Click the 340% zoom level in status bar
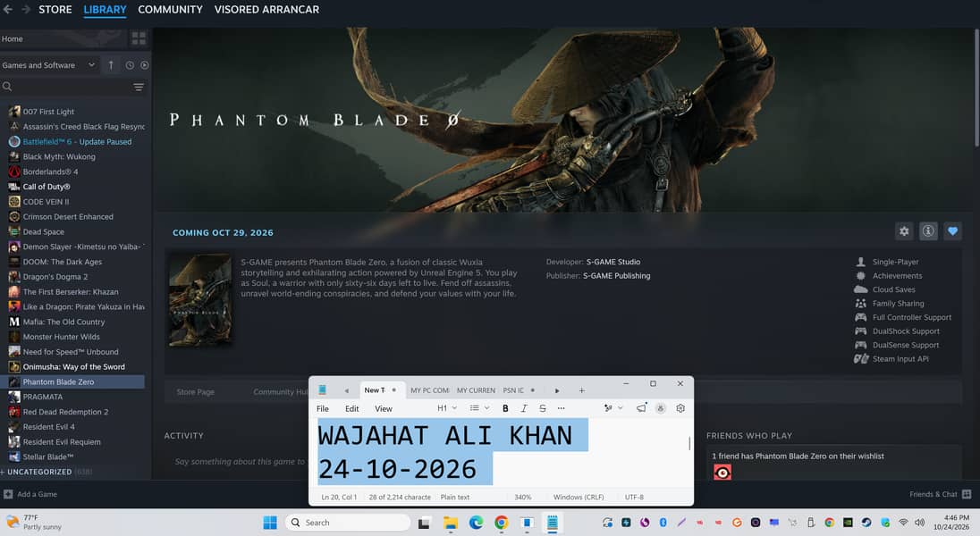 point(522,498)
